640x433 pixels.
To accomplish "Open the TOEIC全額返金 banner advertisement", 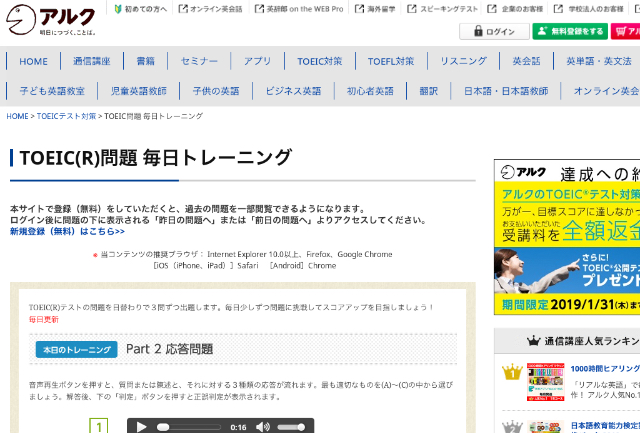I will 567,237.
